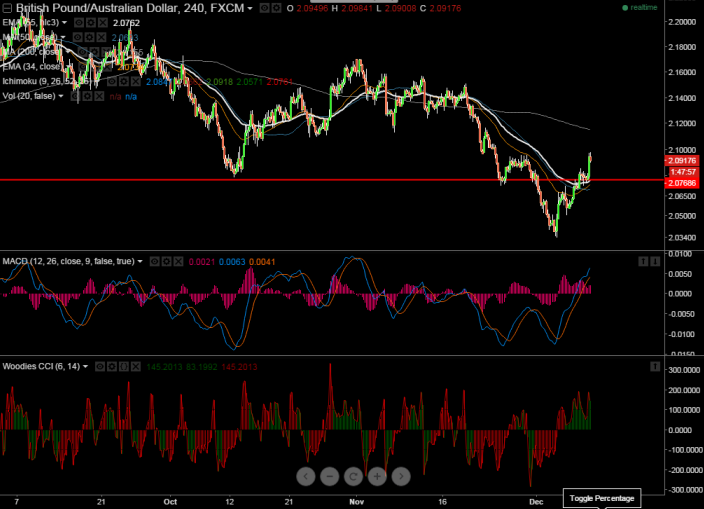Remove the MACD indicator with X icon
This screenshot has width=704, height=509.
coord(179,261)
